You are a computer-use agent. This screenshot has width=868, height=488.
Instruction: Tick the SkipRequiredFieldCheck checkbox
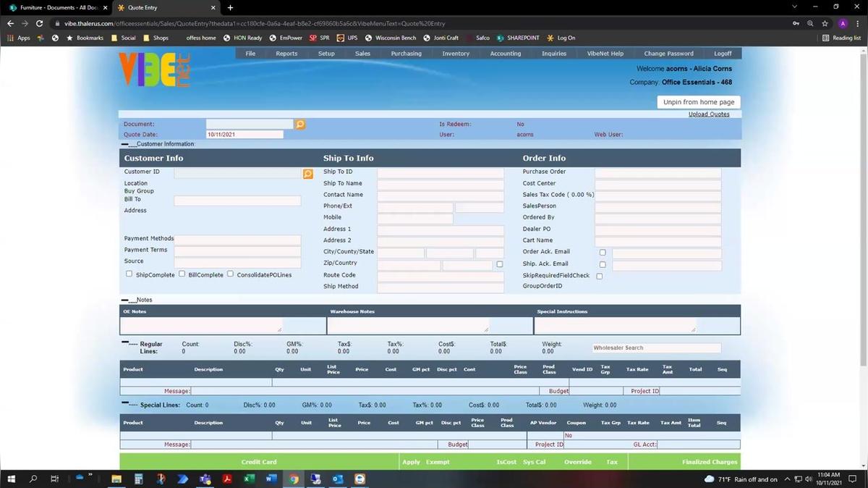click(x=599, y=277)
